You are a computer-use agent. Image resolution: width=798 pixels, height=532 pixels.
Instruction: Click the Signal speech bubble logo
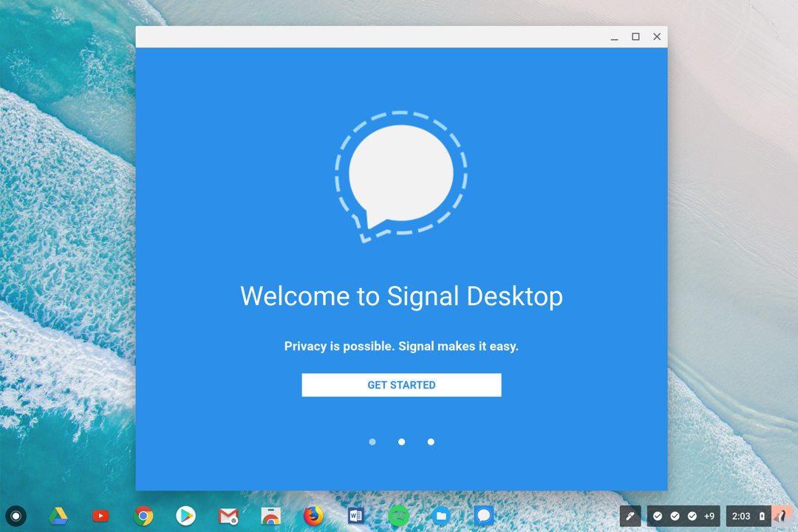401,177
